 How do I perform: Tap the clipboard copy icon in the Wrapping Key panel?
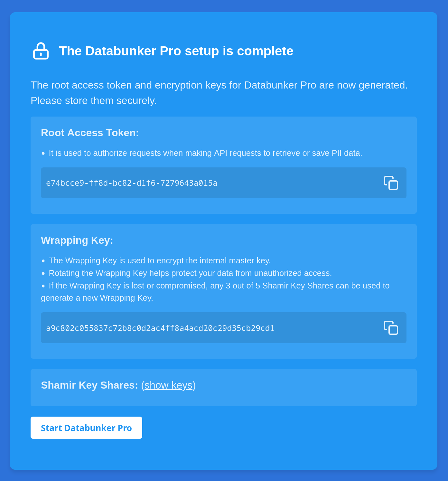(x=391, y=327)
